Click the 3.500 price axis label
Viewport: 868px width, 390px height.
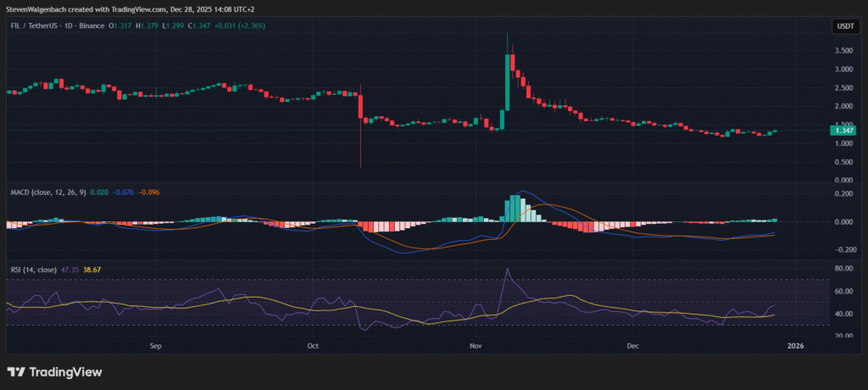coord(843,50)
